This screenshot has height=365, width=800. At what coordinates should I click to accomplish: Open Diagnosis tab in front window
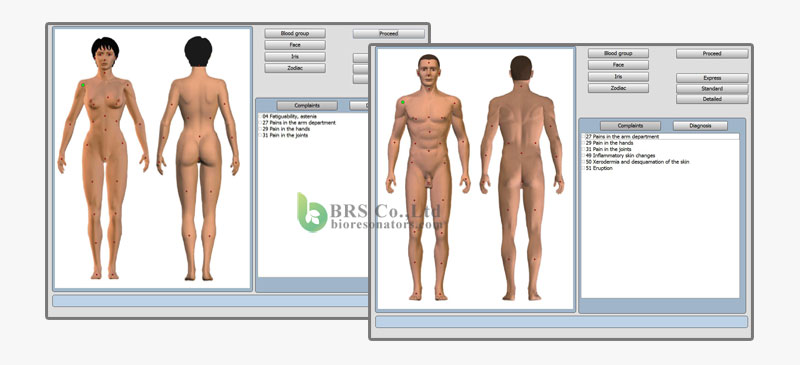click(x=700, y=126)
